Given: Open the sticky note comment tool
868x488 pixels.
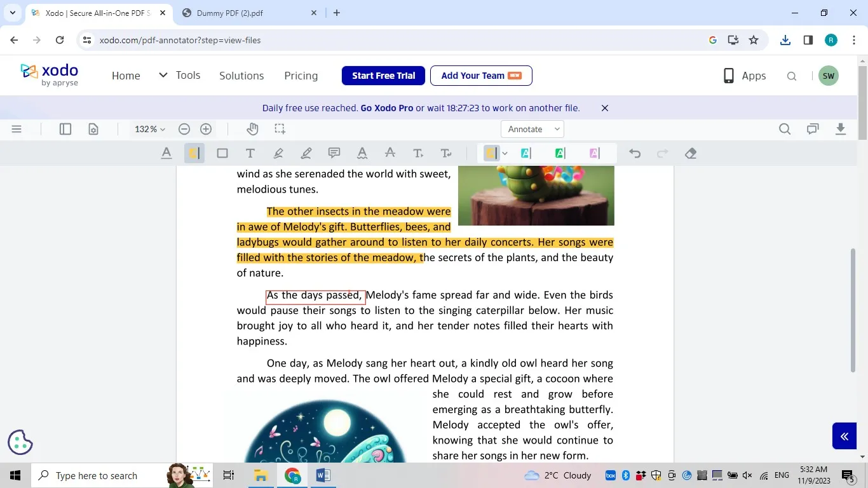Looking at the screenshot, I should 333,152.
